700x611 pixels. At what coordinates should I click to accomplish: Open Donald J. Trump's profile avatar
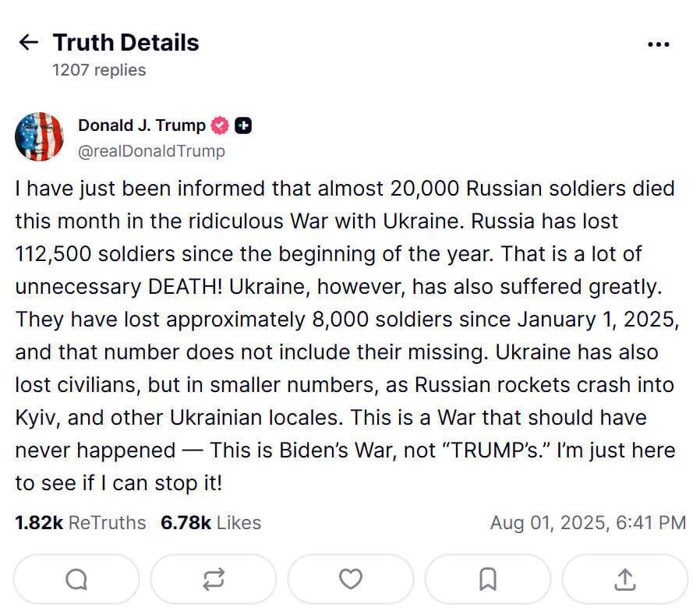point(39,136)
